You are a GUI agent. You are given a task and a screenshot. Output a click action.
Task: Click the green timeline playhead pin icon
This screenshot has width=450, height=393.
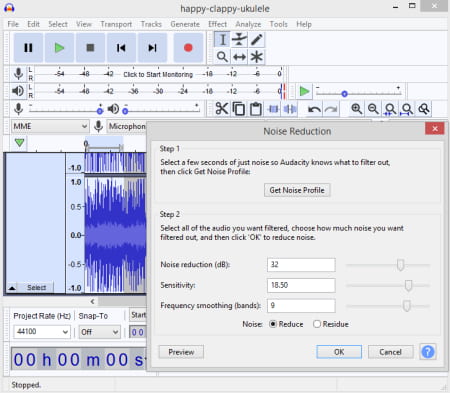tap(20, 143)
